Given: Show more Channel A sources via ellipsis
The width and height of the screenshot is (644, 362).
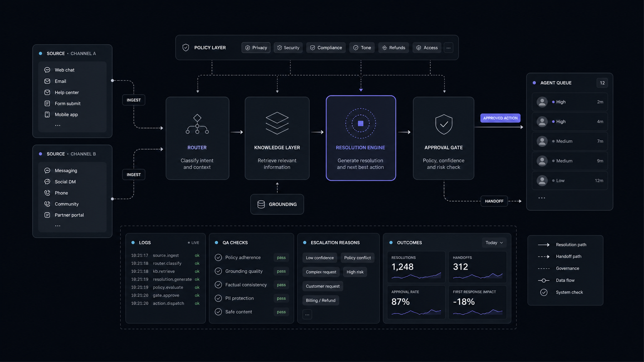Looking at the screenshot, I should point(58,125).
